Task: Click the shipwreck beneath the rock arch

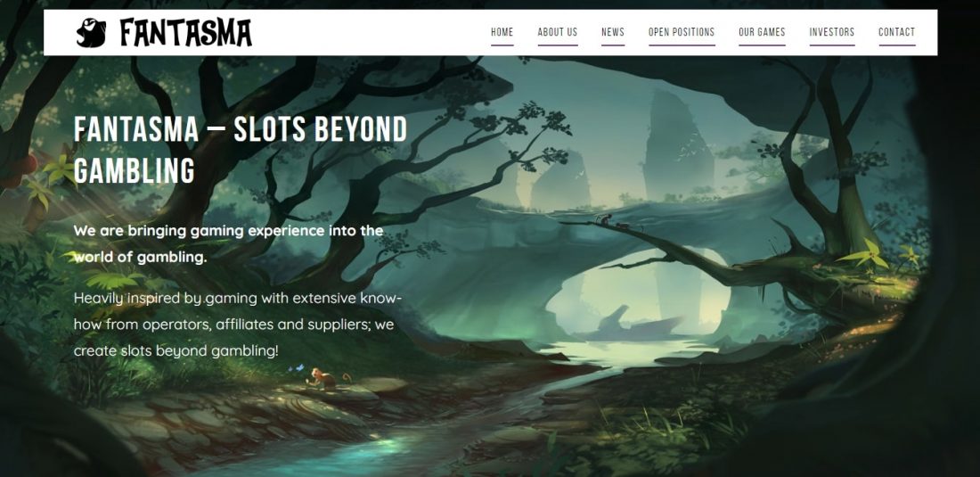Action: [x=630, y=324]
